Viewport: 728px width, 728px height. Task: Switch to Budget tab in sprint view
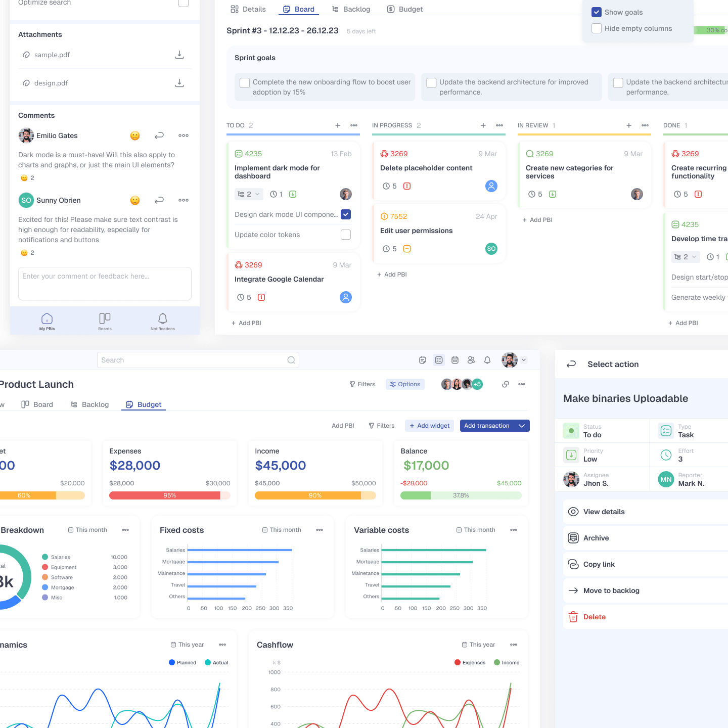click(404, 9)
